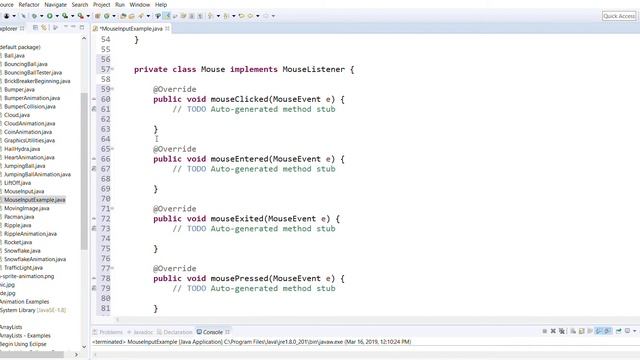Click the Back navigation arrow icon
Image resolution: width=640 pixels, height=360 pixels.
[250, 16]
